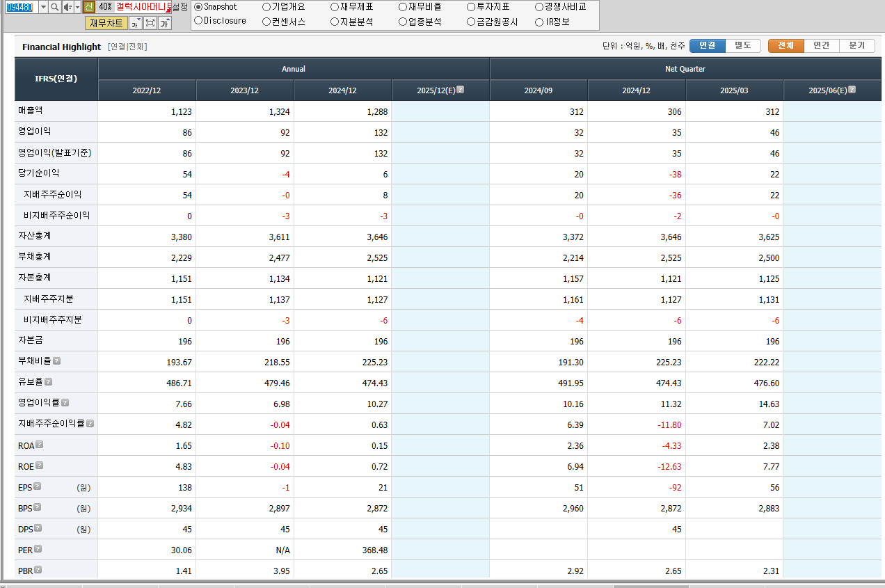The image size is (885, 588).
Task: Click the Financial Highlight heading
Action: (61, 47)
